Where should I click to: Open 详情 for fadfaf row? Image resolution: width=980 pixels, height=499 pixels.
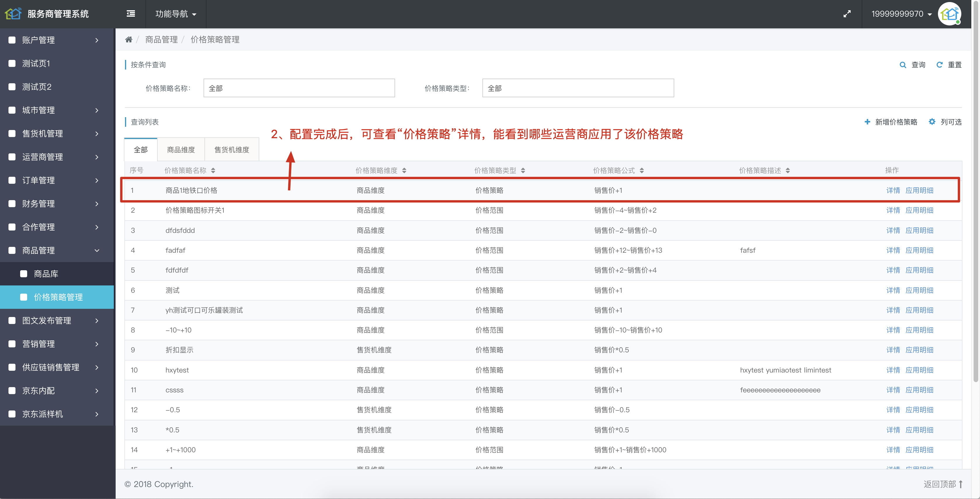pos(893,250)
